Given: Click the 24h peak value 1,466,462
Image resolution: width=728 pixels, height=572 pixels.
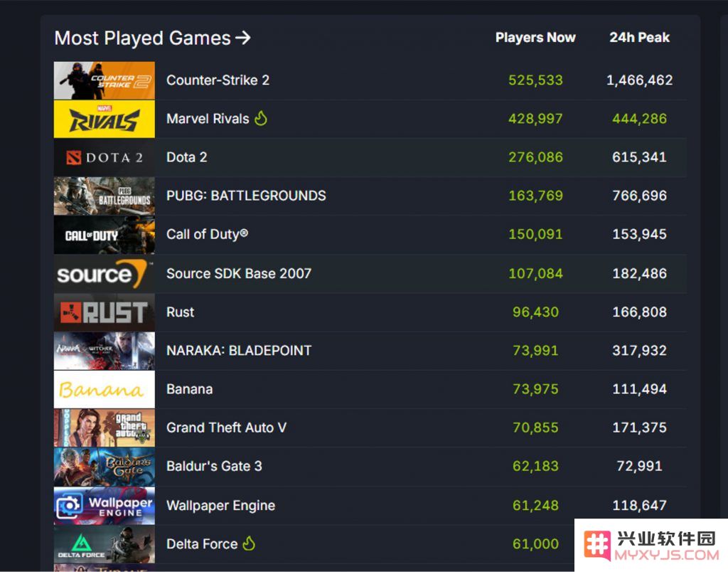Looking at the screenshot, I should [639, 80].
